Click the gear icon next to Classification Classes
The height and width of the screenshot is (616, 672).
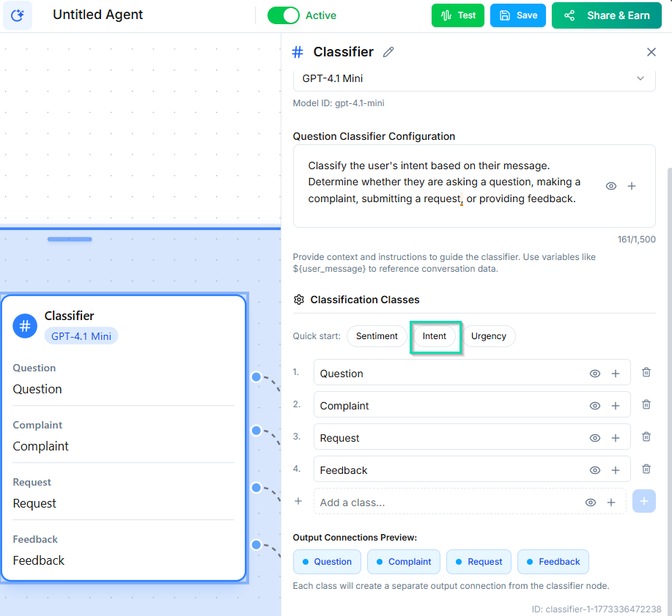click(x=299, y=300)
